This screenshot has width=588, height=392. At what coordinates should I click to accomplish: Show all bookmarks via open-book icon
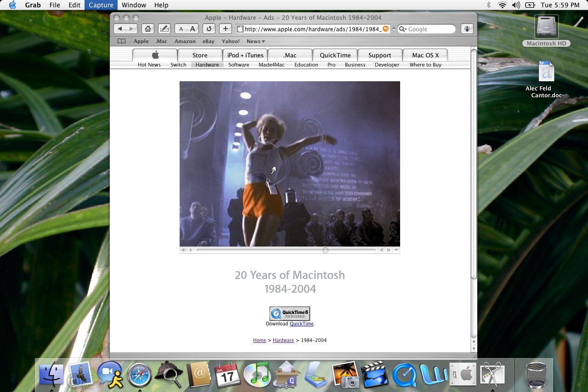[x=121, y=41]
